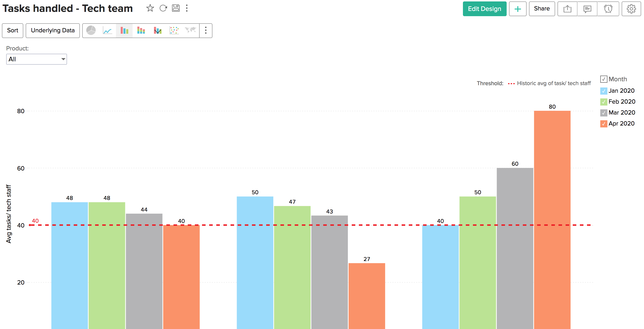The height and width of the screenshot is (329, 644).
Task: Open more chart types menu
Action: coord(206,30)
